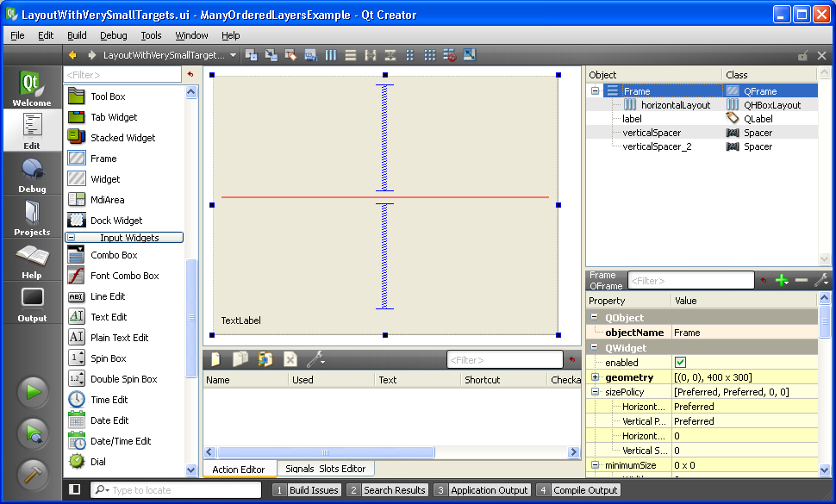Click New action icon in Action Editor
The image size is (836, 504).
coord(216,359)
